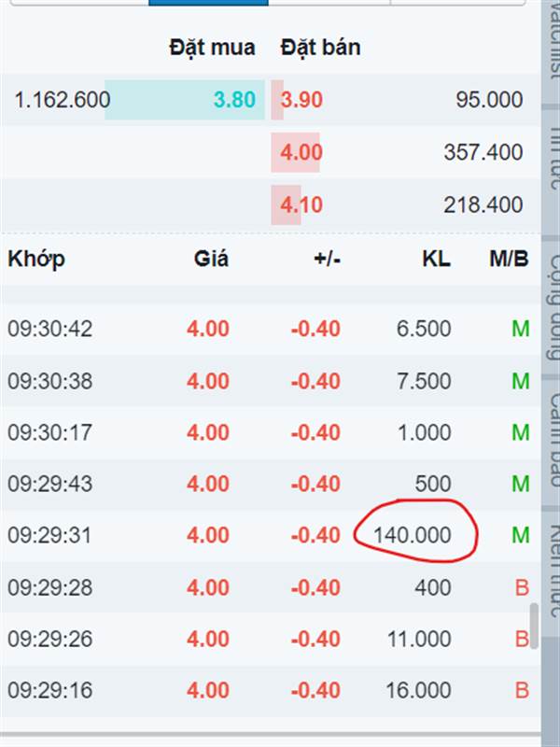The width and height of the screenshot is (560, 747).
Task: Click the M/B column header
Action: (509, 260)
